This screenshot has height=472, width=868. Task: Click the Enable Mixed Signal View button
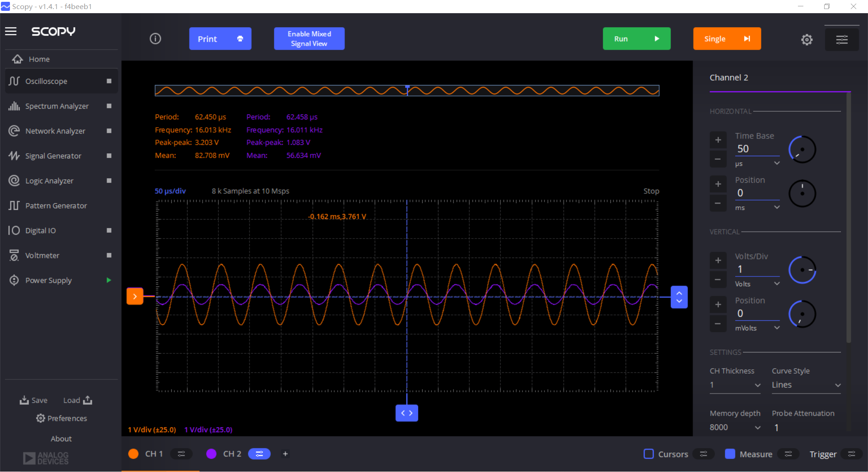click(309, 39)
